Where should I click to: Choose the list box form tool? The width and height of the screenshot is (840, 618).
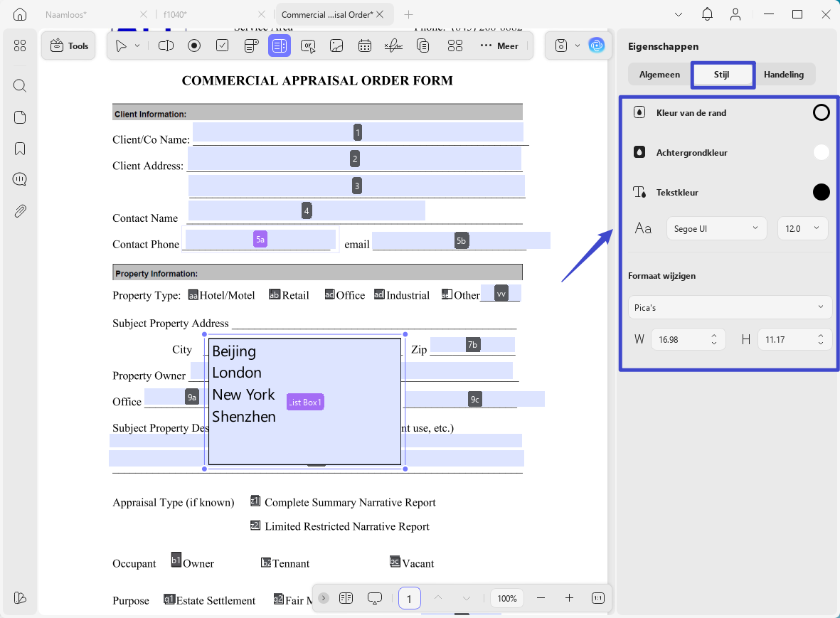279,46
